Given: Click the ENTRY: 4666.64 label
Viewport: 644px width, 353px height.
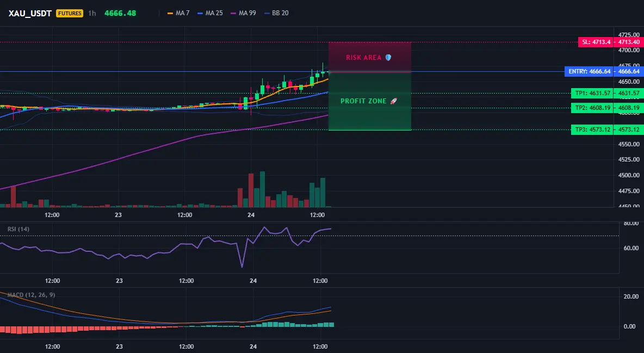Looking at the screenshot, I should click(x=589, y=71).
